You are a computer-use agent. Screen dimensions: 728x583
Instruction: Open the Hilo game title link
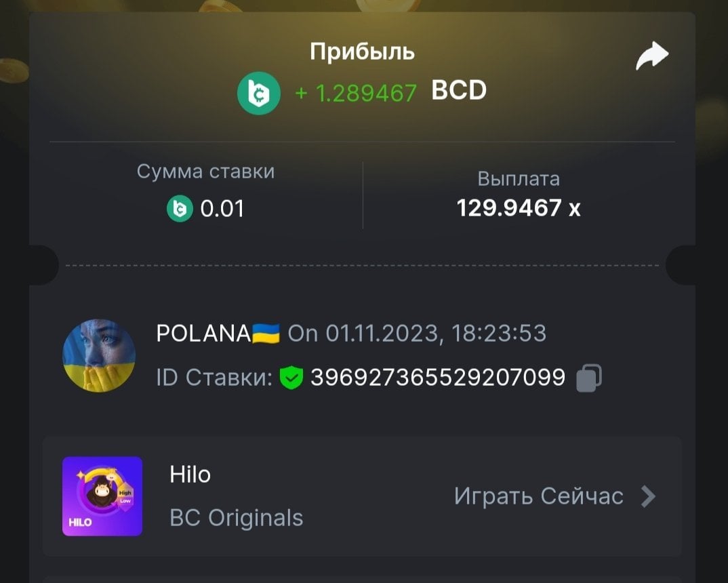pyautogui.click(x=190, y=475)
